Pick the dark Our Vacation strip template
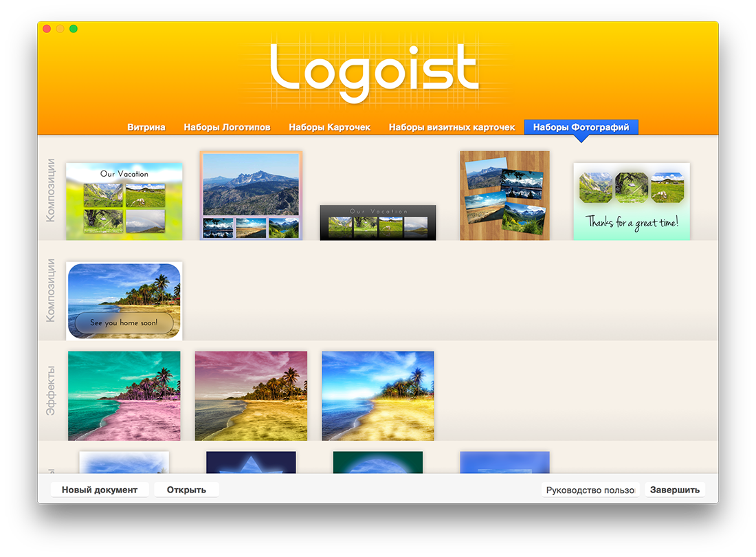 [378, 222]
